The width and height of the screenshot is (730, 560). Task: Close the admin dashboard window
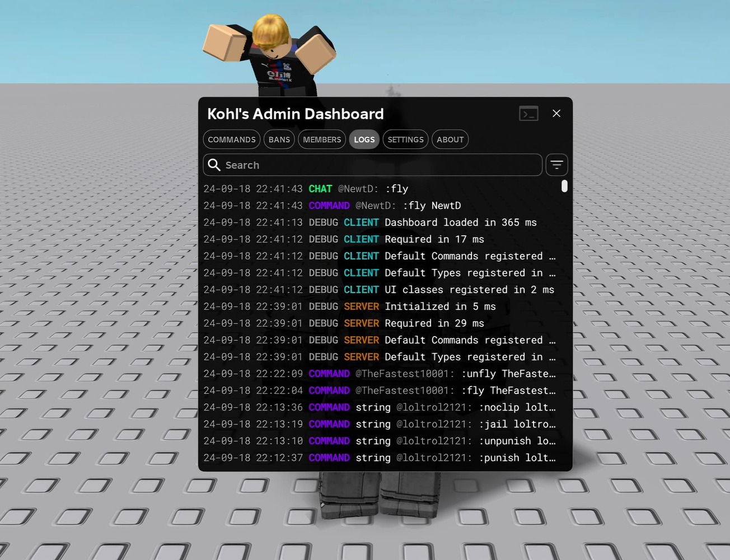point(556,113)
